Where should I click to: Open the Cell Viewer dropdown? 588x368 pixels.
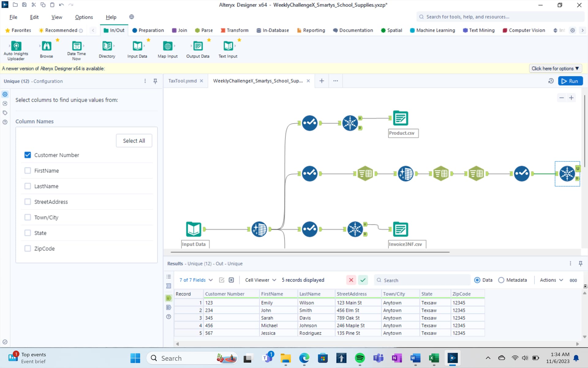coord(260,280)
